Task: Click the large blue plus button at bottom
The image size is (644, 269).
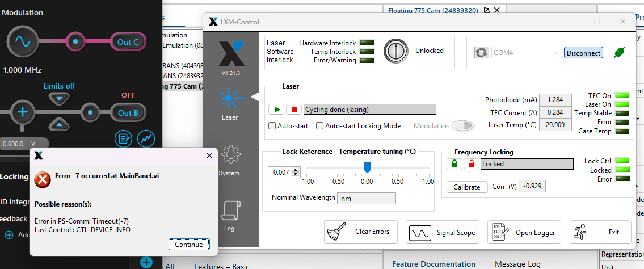Action: pos(146,262)
